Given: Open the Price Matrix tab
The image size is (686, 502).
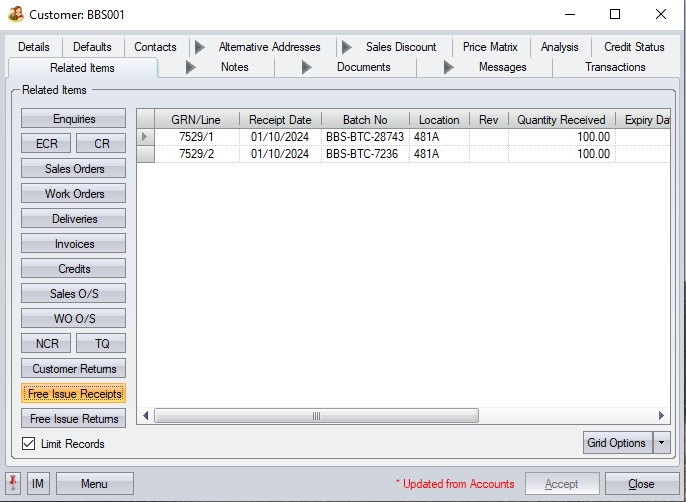Looking at the screenshot, I should point(490,47).
